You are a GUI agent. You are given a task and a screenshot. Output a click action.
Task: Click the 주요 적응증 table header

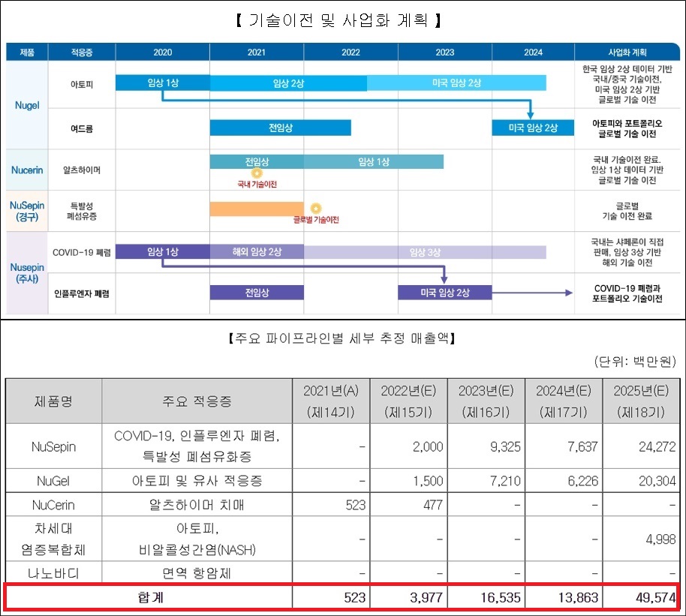(197, 401)
